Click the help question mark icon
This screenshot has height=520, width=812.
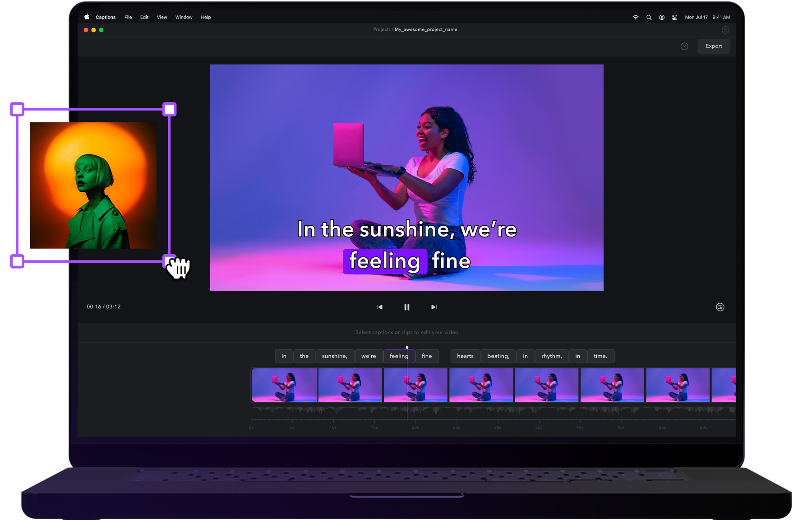tap(684, 46)
